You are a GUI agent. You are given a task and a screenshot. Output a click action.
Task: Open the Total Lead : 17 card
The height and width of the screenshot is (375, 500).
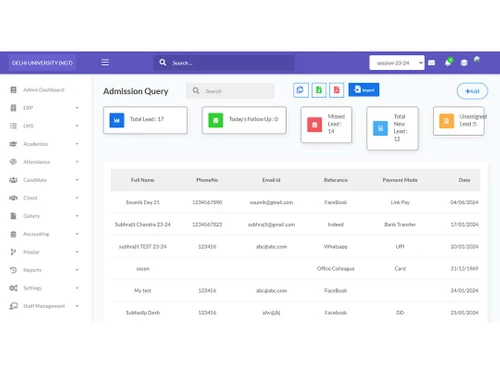coord(145,120)
